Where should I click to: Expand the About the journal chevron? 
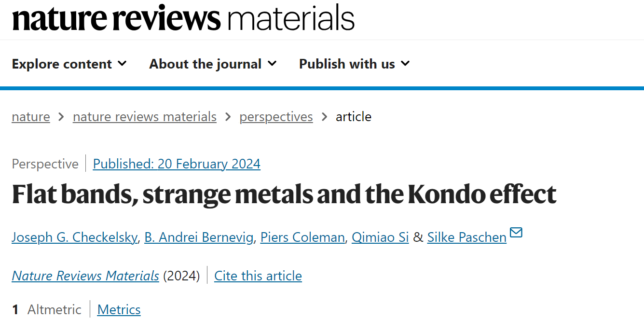(272, 63)
